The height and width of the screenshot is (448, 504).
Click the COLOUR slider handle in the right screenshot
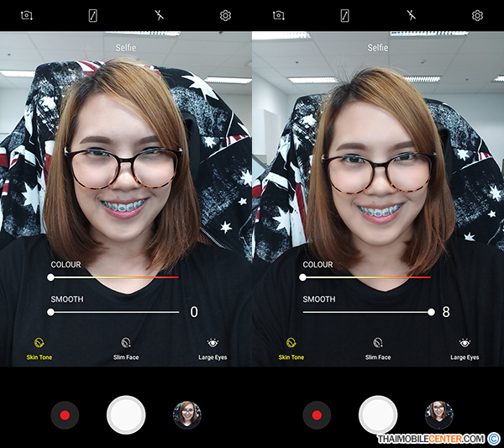click(x=302, y=277)
